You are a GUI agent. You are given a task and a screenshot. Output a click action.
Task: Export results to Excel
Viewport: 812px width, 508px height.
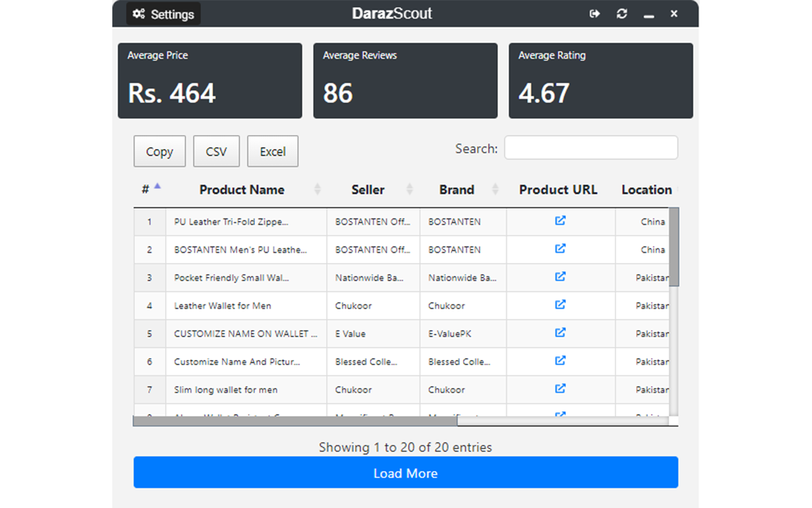273,152
